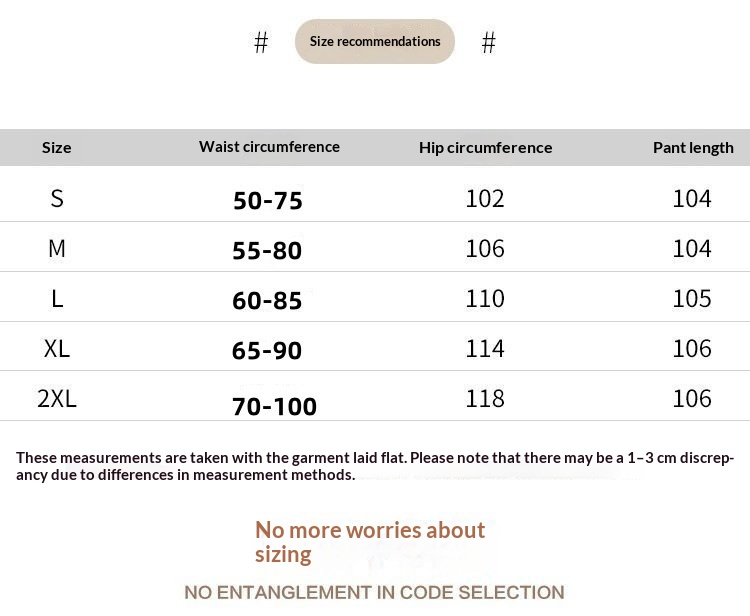Choose the 2XL size row label
Viewport: 750px width, 616px height.
(57, 398)
